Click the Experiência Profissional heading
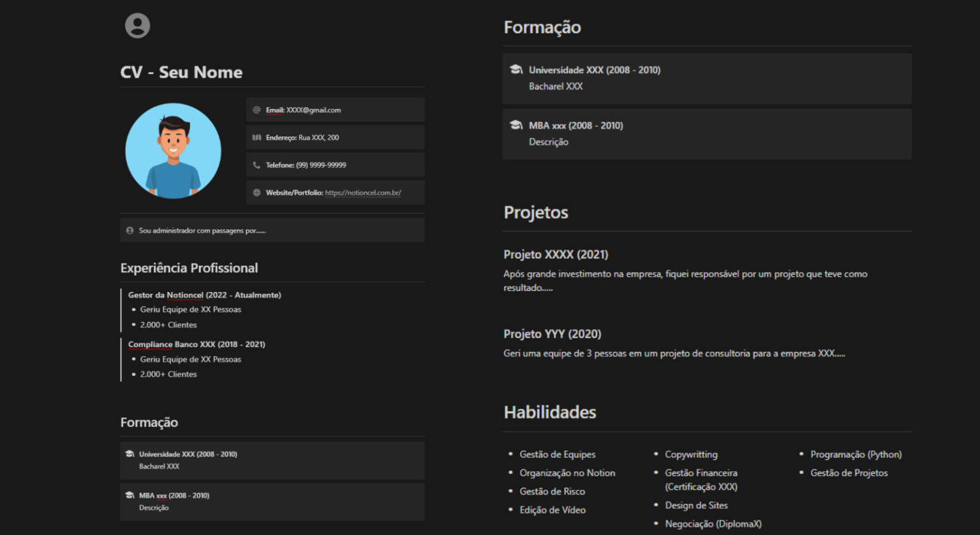Image resolution: width=980 pixels, height=535 pixels. tap(189, 268)
